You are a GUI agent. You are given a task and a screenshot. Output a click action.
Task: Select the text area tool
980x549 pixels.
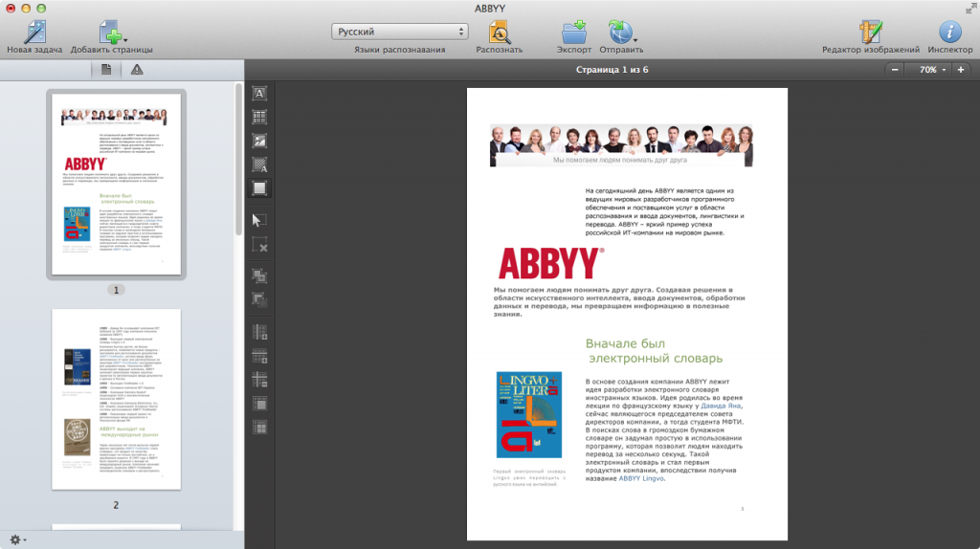point(259,94)
